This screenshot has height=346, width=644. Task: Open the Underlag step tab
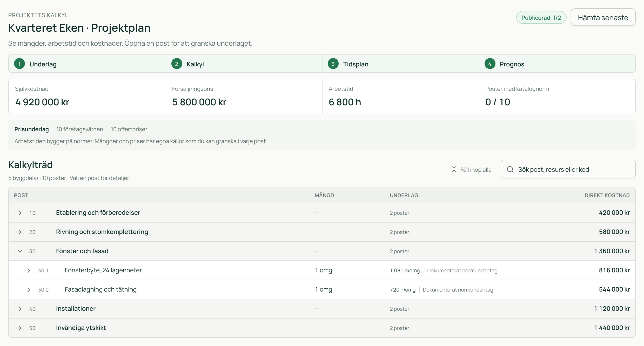pos(87,64)
